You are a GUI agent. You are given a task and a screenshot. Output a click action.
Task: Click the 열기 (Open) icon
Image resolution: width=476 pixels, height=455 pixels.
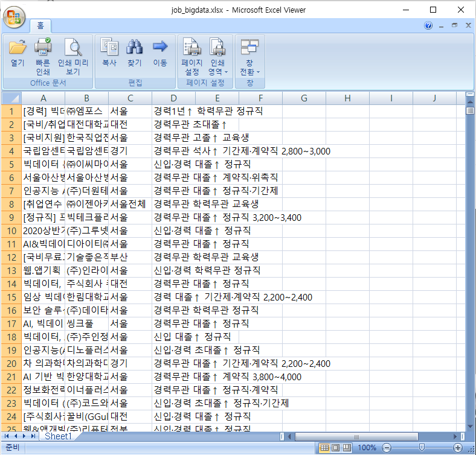tap(18, 52)
